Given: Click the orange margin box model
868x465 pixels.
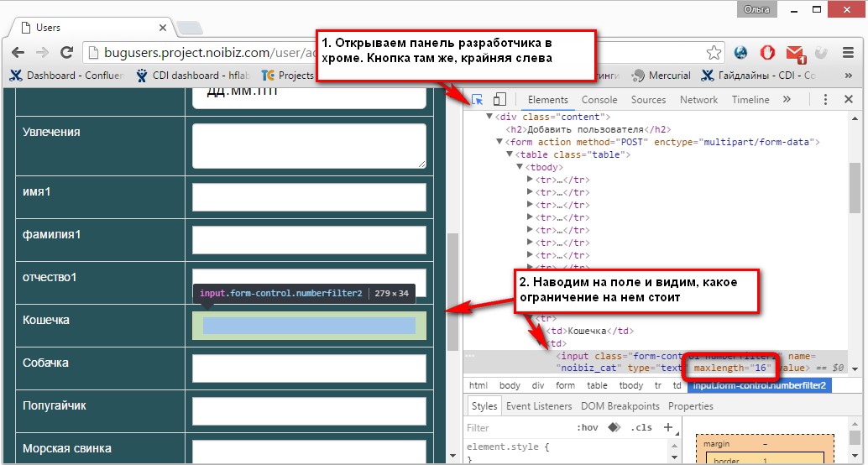Looking at the screenshot, I should click(x=765, y=444).
